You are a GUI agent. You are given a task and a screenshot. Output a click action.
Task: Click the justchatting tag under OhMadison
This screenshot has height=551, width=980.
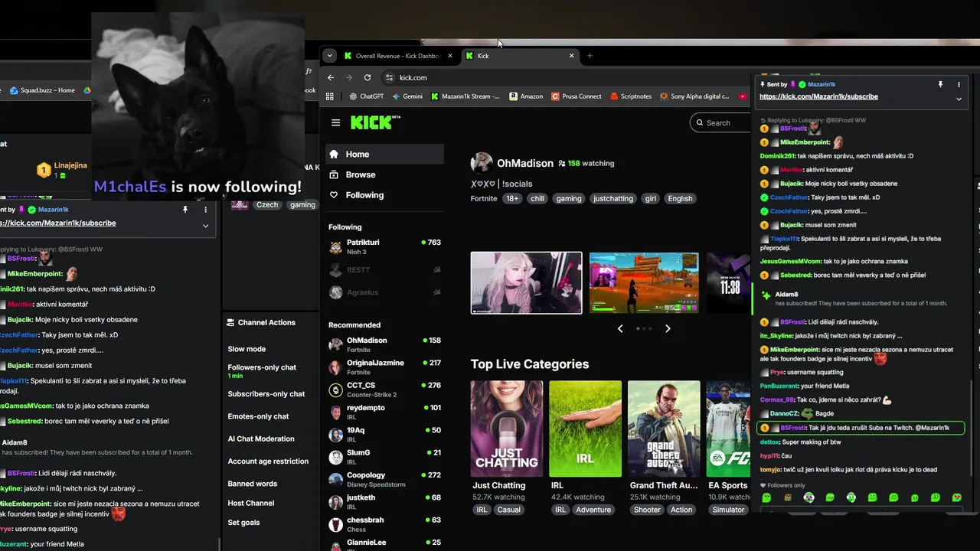tap(613, 198)
